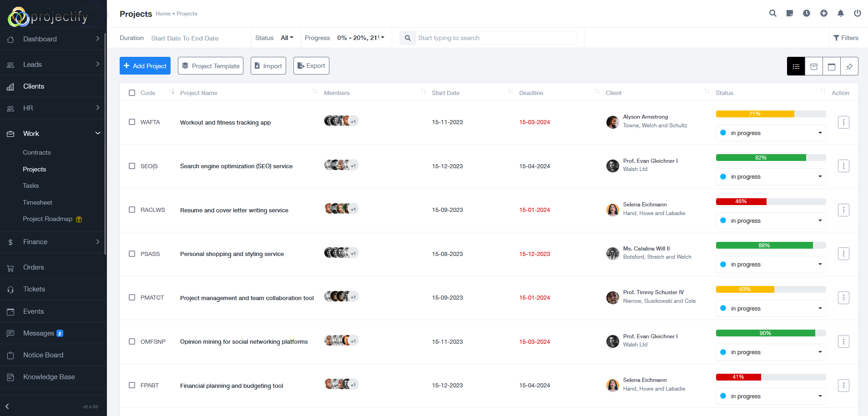Click the clock history icon in top bar
The width and height of the screenshot is (868, 416).
tap(807, 13)
